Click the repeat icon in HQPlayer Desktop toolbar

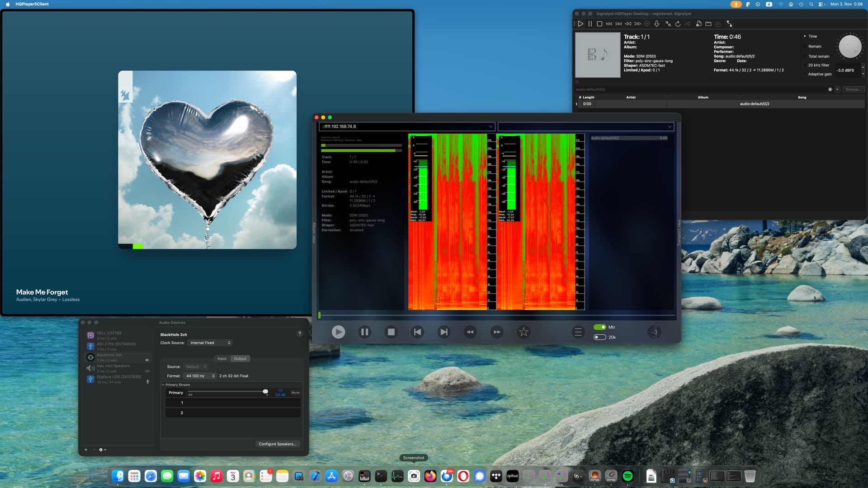tap(678, 24)
